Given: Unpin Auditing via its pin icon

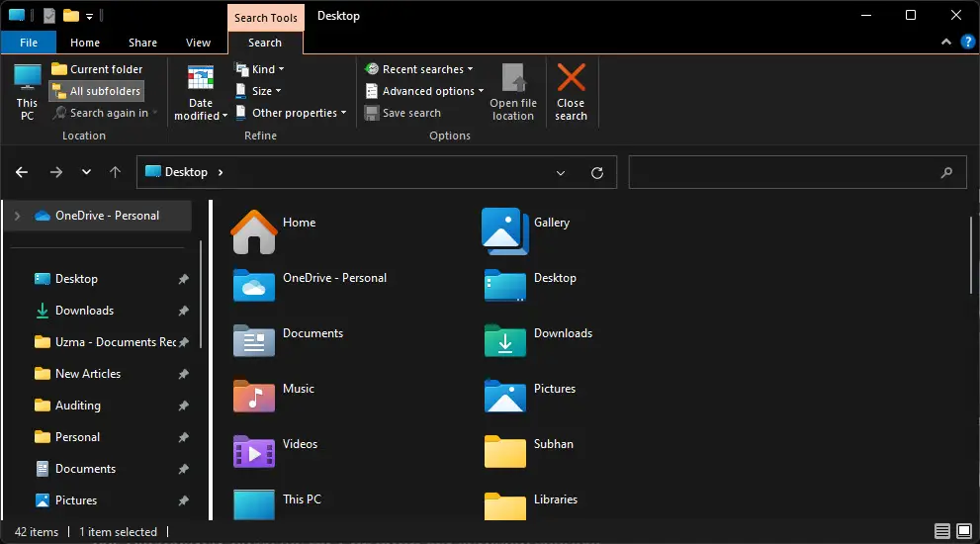Looking at the screenshot, I should coord(183,406).
